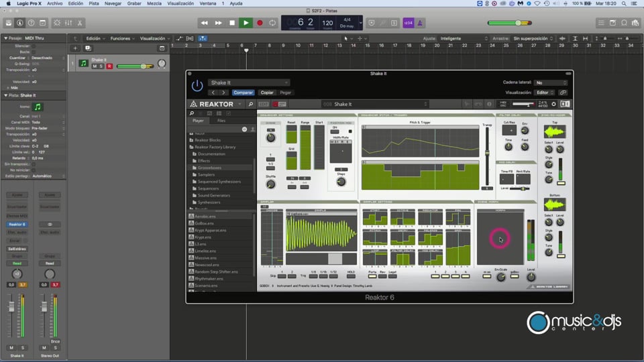Click the Pegar button
The width and height of the screenshot is (644, 362).
[x=286, y=93]
